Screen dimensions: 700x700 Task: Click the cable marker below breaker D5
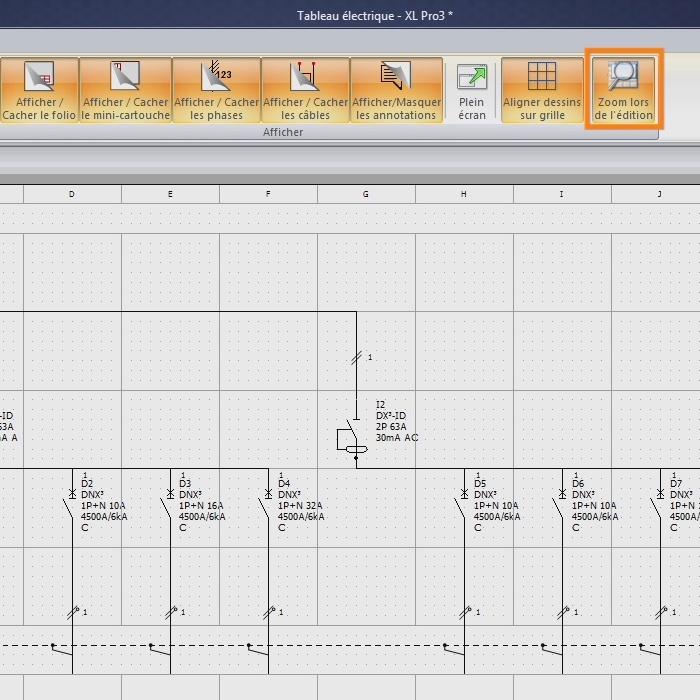(465, 612)
